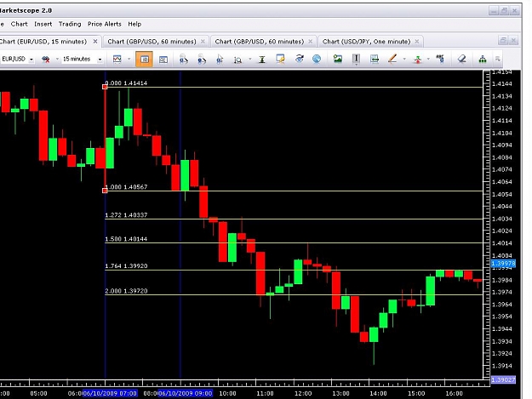Click the 2.000 1.39720 Fibonacci level label
This screenshot has width=532, height=399.
click(126, 291)
